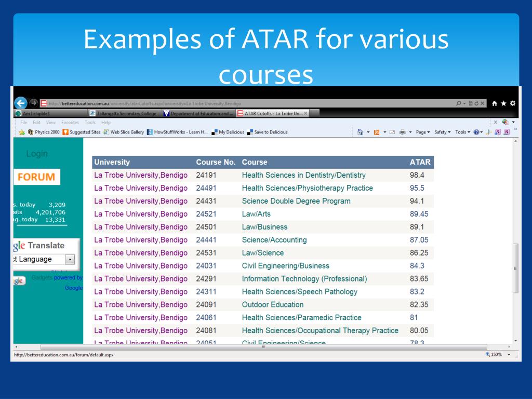Click the compatibility view icon in address bar

click(471, 103)
